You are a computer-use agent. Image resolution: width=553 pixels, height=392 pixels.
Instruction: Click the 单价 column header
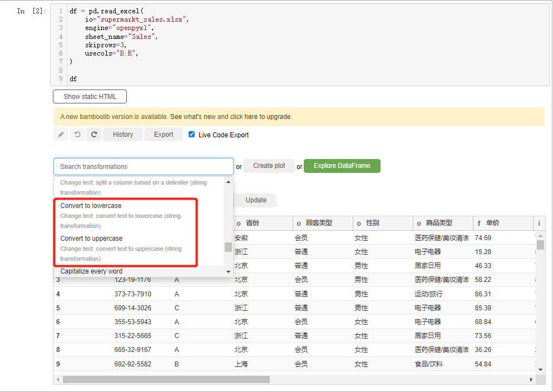pos(503,223)
